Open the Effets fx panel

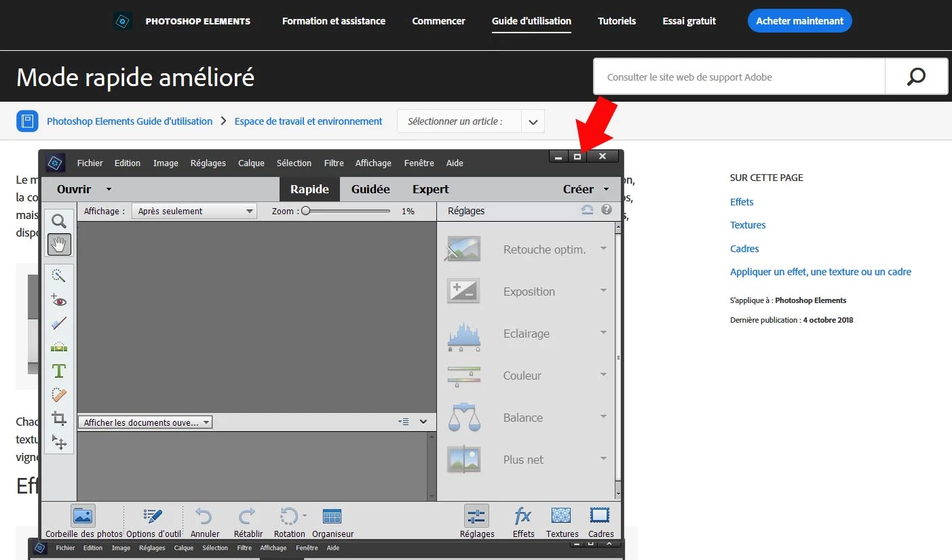(523, 521)
